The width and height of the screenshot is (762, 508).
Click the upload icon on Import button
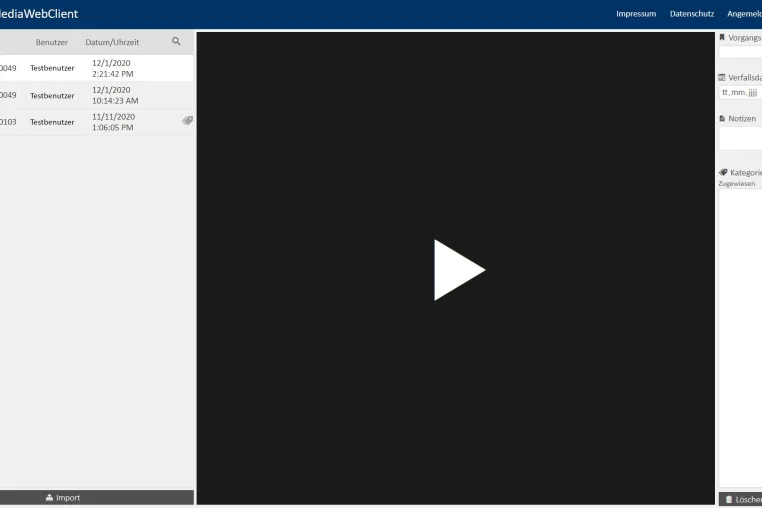49,497
